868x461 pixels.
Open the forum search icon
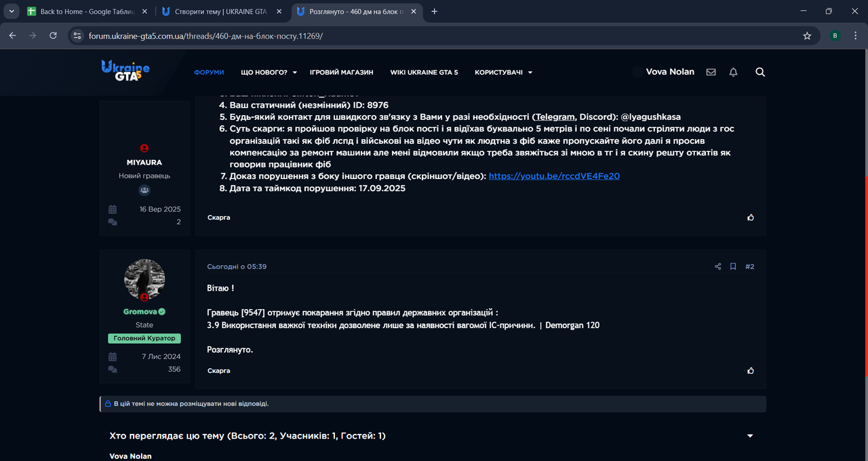pos(760,72)
